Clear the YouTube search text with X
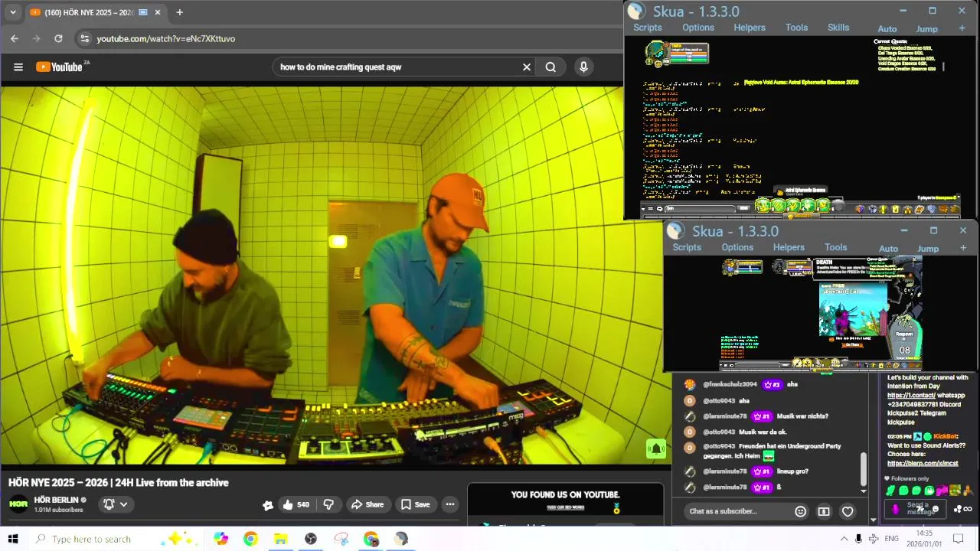 point(527,67)
